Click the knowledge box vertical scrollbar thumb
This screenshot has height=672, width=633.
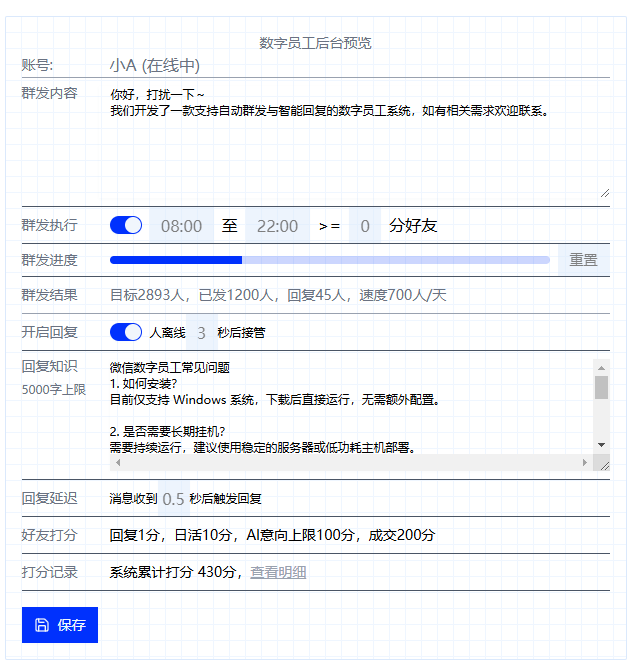pos(601,387)
